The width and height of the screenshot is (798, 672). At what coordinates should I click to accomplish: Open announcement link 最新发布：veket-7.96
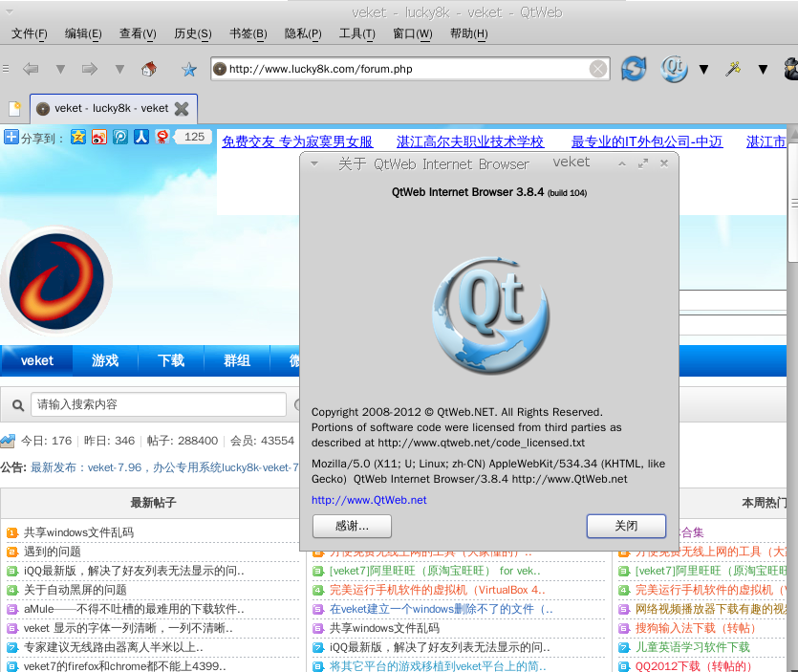[x=165, y=467]
